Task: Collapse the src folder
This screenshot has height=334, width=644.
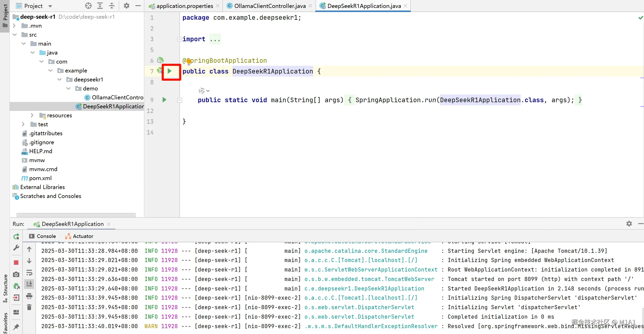Action: [x=15, y=35]
